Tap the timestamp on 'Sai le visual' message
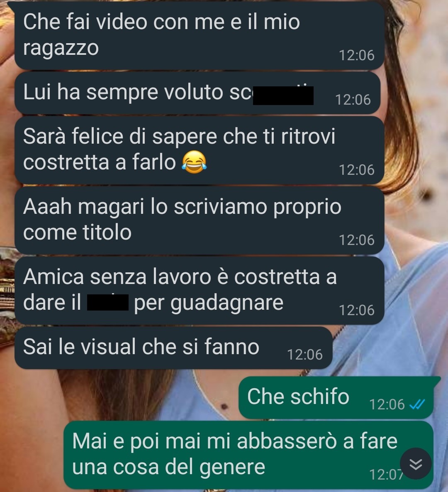Image resolution: width=448 pixels, height=492 pixels. click(x=305, y=355)
